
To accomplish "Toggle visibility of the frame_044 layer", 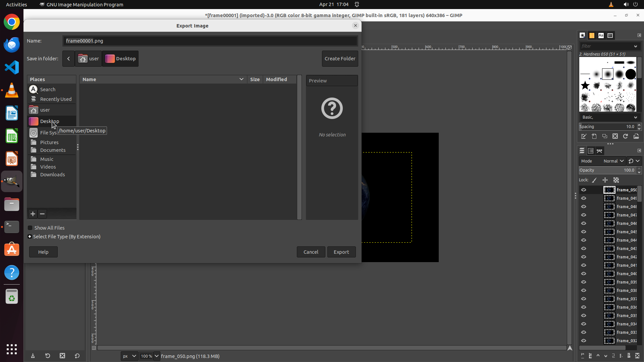I will 584,240.
